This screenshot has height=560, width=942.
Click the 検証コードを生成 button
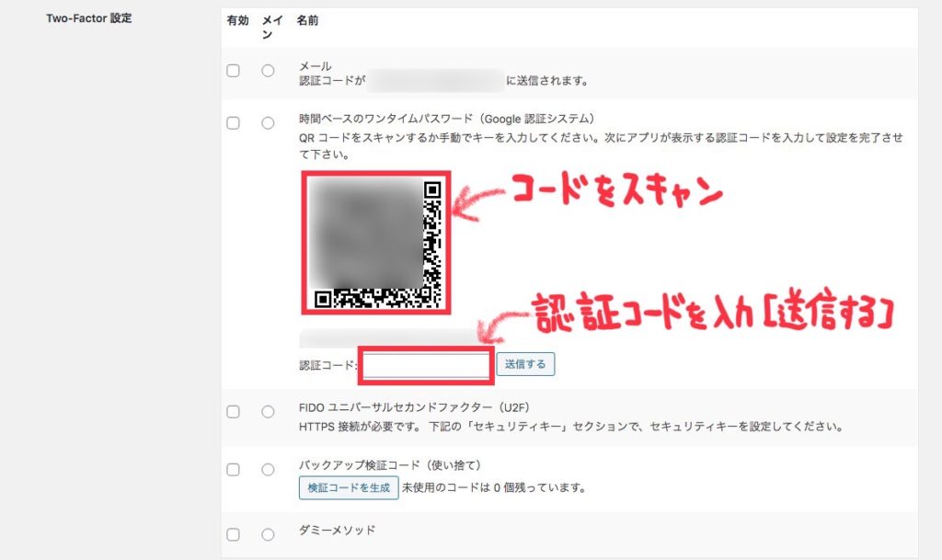[349, 488]
